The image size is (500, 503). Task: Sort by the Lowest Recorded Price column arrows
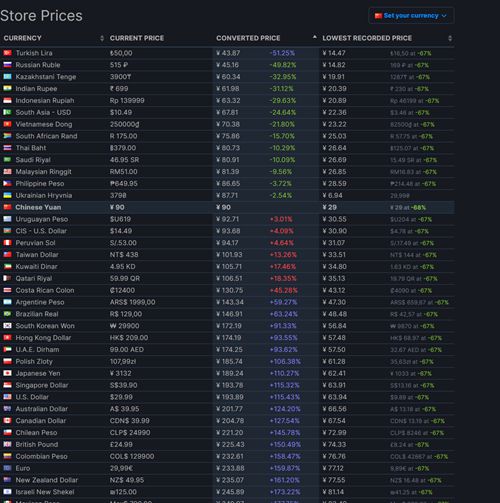coord(450,38)
